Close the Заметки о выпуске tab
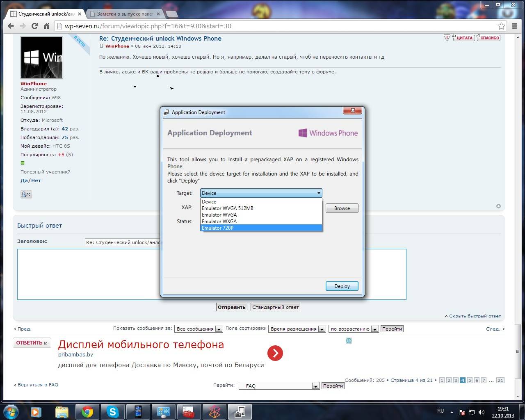The height and width of the screenshot is (420, 525). pyautogui.click(x=158, y=14)
